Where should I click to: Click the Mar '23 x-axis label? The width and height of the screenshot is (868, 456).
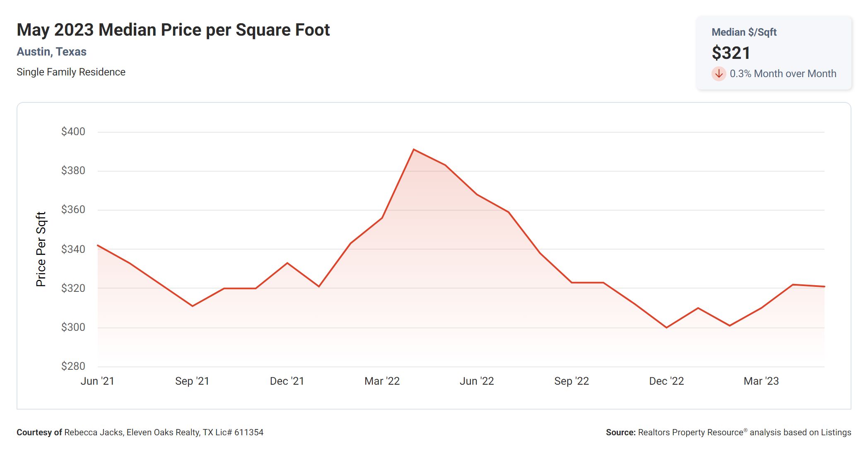(761, 381)
